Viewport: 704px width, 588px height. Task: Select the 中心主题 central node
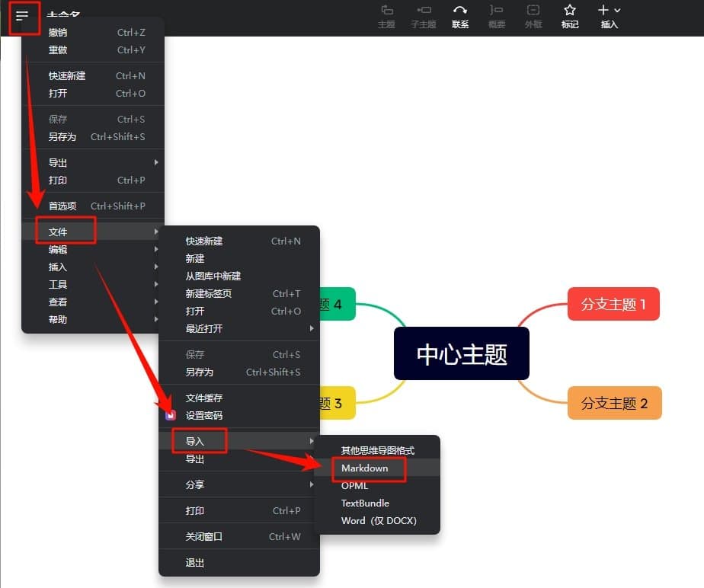point(461,353)
